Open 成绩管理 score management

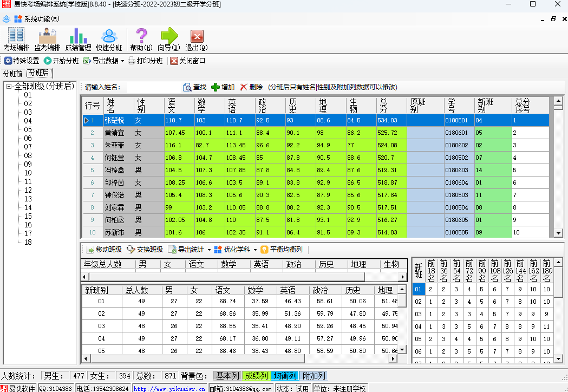point(78,39)
